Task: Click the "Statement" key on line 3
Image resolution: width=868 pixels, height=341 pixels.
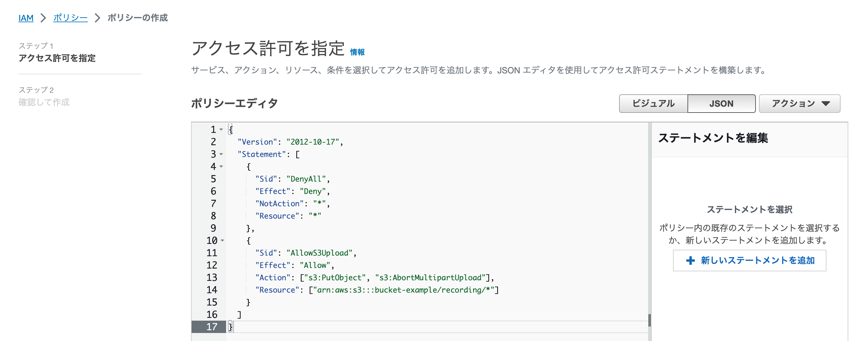Action: (262, 154)
